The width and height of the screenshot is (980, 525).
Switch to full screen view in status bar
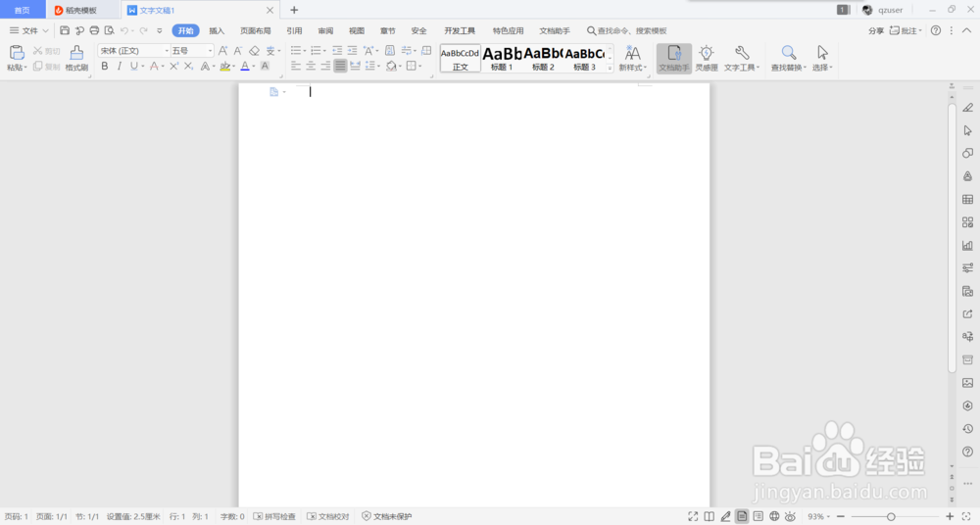[693, 516]
